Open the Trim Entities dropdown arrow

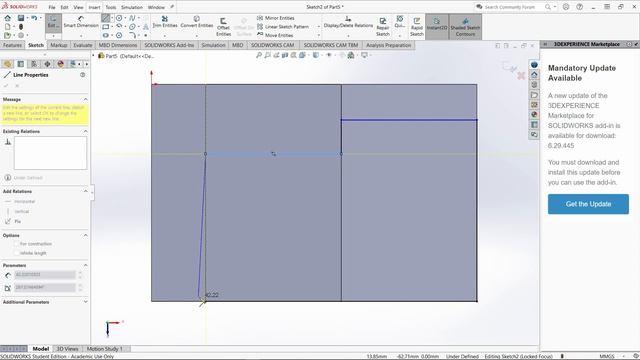(165, 36)
